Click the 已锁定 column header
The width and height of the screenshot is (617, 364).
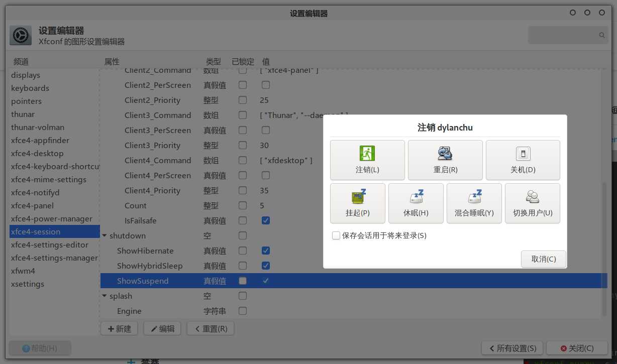point(243,61)
